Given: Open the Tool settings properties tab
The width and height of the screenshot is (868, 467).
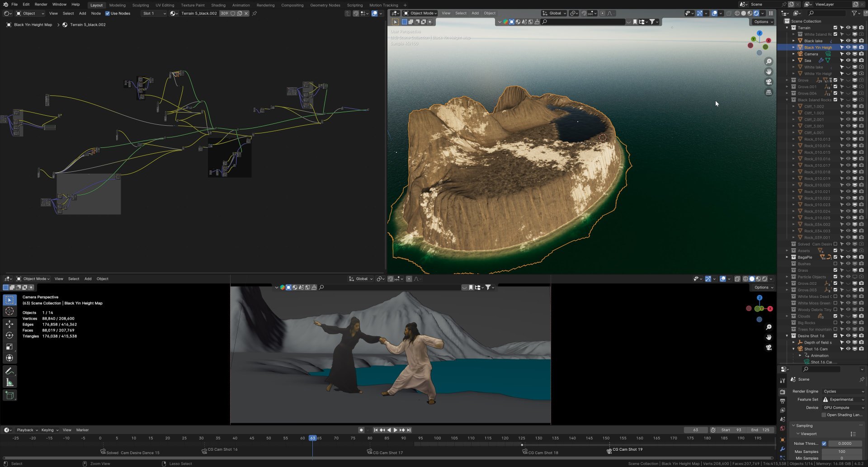Looking at the screenshot, I should coord(783,381).
